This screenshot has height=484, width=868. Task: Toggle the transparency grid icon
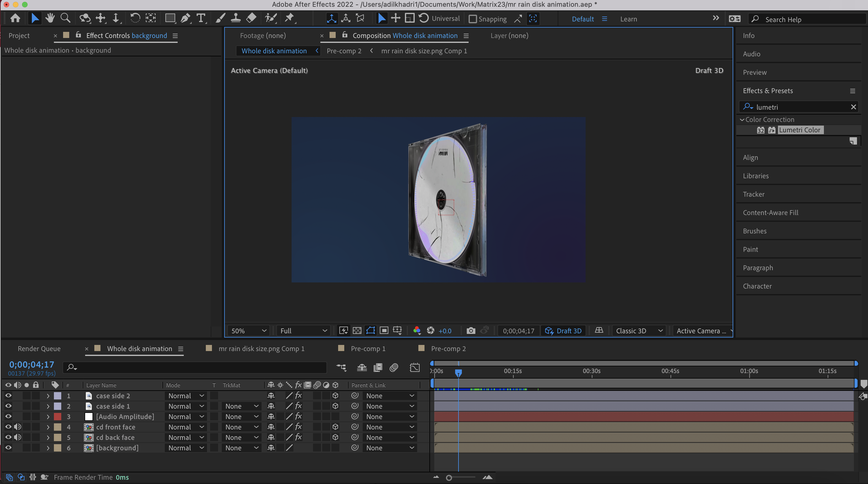(357, 331)
